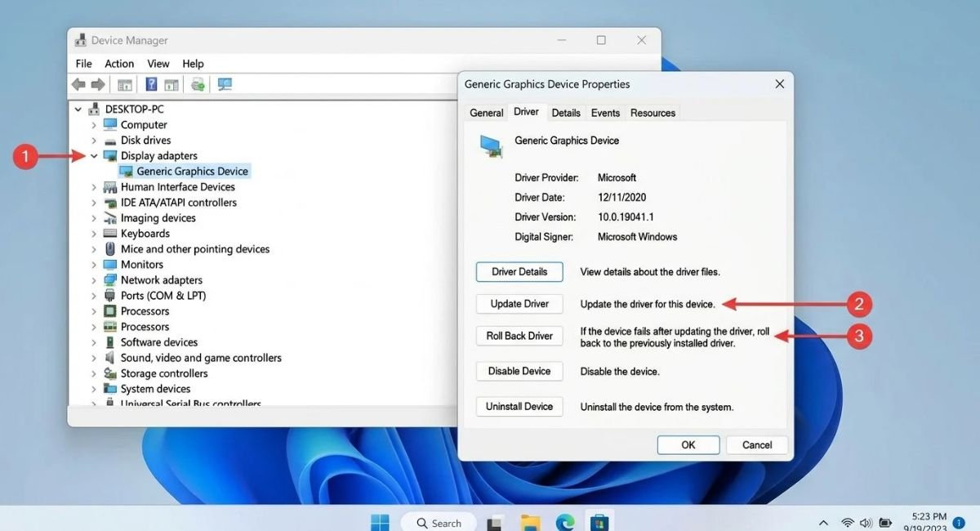Open the File menu in Device Manager

83,64
